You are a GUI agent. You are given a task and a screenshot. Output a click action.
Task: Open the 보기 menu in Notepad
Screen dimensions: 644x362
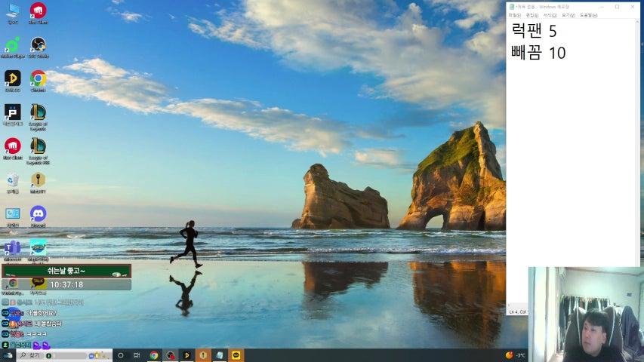point(567,15)
